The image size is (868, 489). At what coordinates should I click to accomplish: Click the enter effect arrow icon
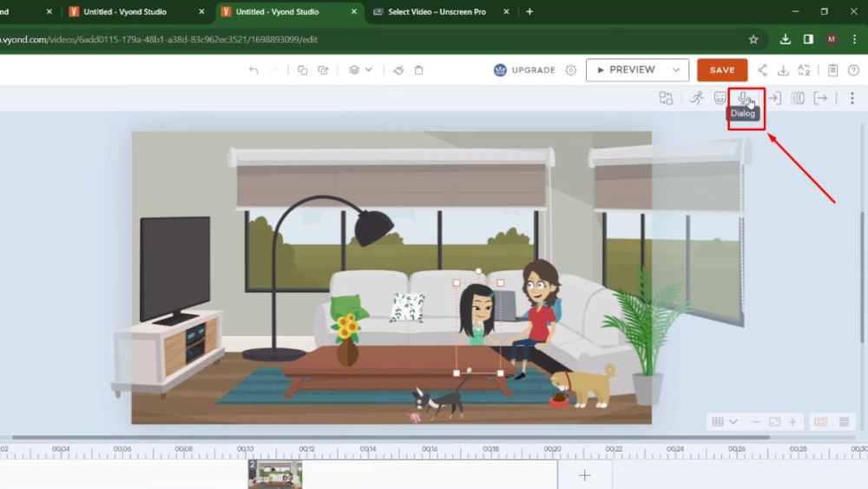(x=774, y=98)
